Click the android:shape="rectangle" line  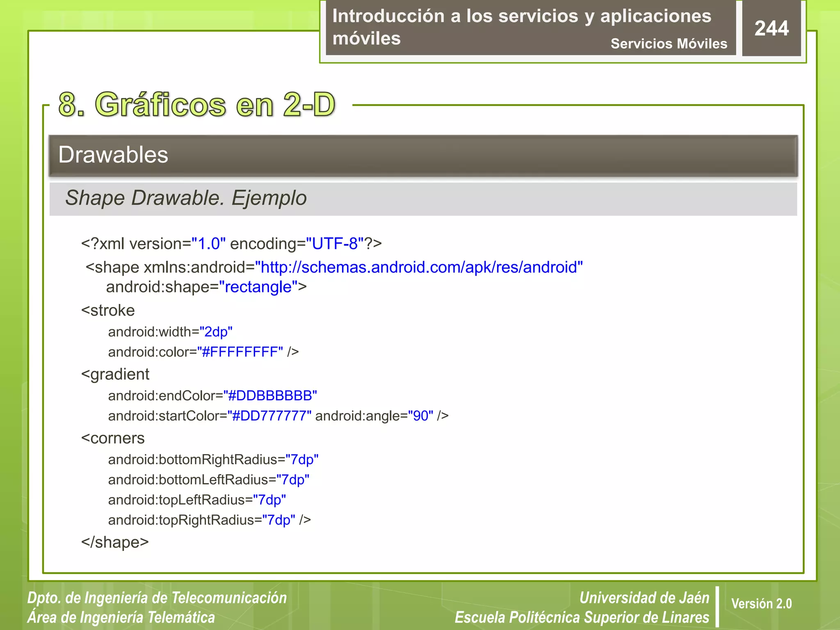[206, 287]
